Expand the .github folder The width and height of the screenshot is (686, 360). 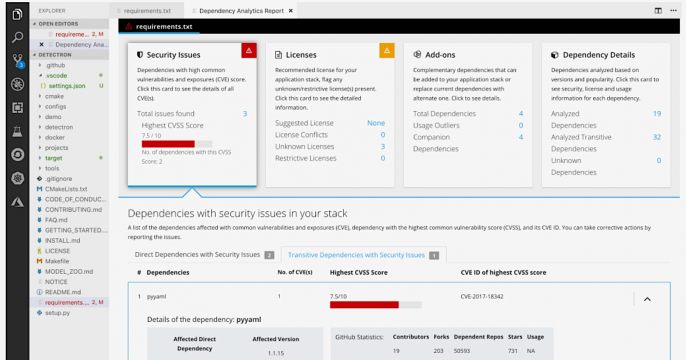(40, 65)
